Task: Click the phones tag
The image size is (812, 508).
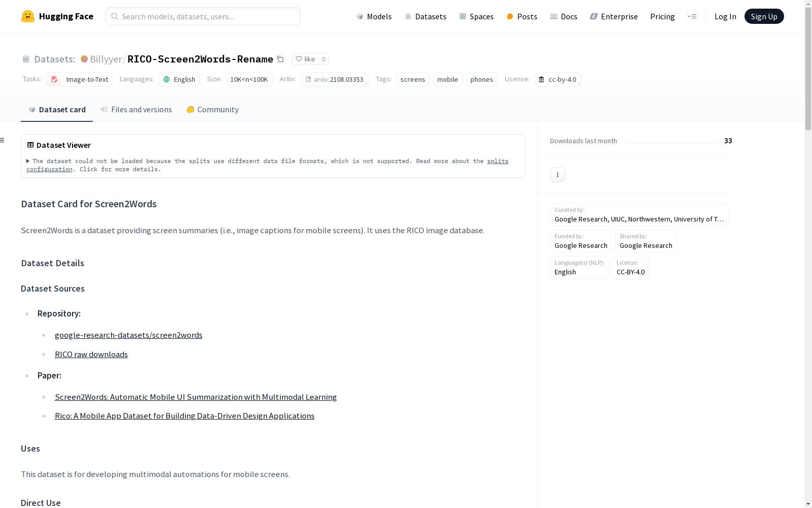Action: tap(482, 79)
